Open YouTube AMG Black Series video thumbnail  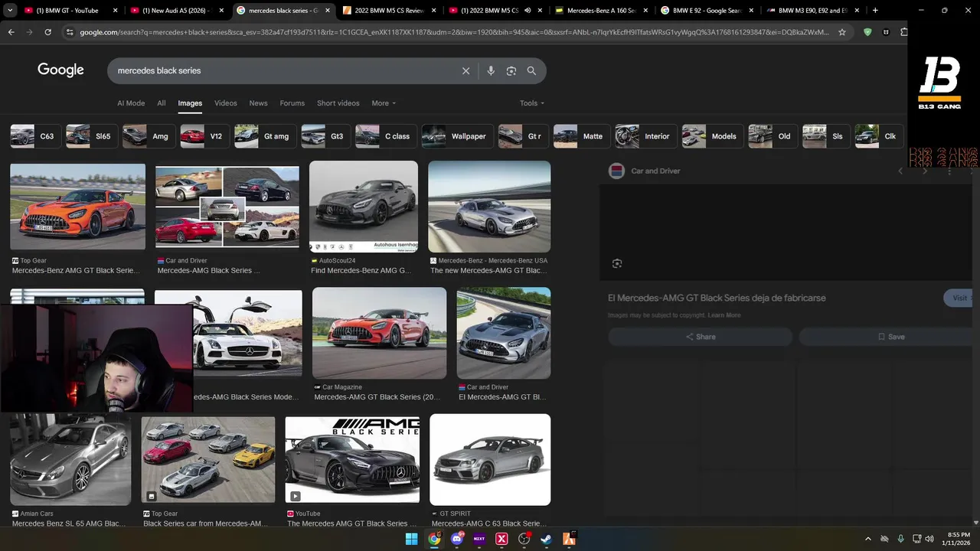(x=352, y=460)
